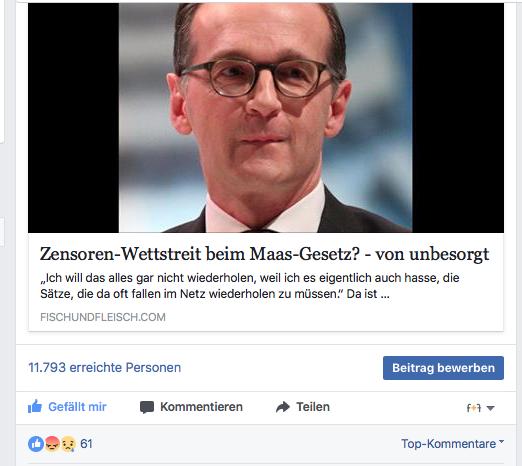The width and height of the screenshot is (522, 466).
Task: Click the small arrow beside Top-Kommentare
Action: pyautogui.click(x=501, y=441)
